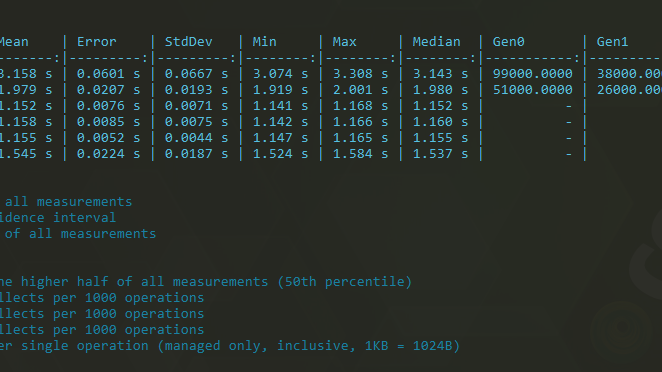Click the 0.0224 s error value
Image resolution: width=662 pixels, height=372 pixels.
coord(109,154)
